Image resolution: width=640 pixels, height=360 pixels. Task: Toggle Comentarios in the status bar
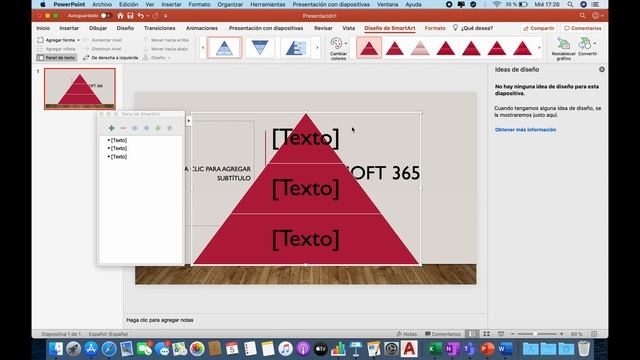[442, 334]
